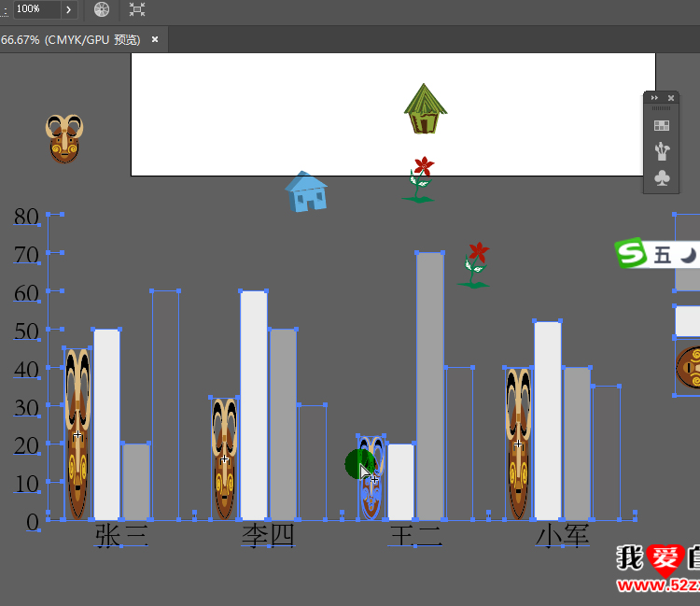This screenshot has height=606, width=700.
Task: Click the axis value 50
Action: pyautogui.click(x=26, y=331)
